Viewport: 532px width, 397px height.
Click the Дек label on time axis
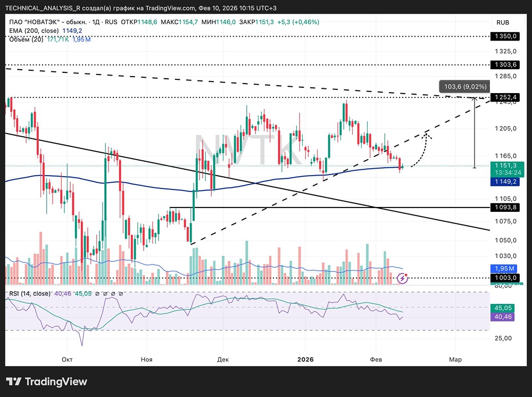click(223, 359)
